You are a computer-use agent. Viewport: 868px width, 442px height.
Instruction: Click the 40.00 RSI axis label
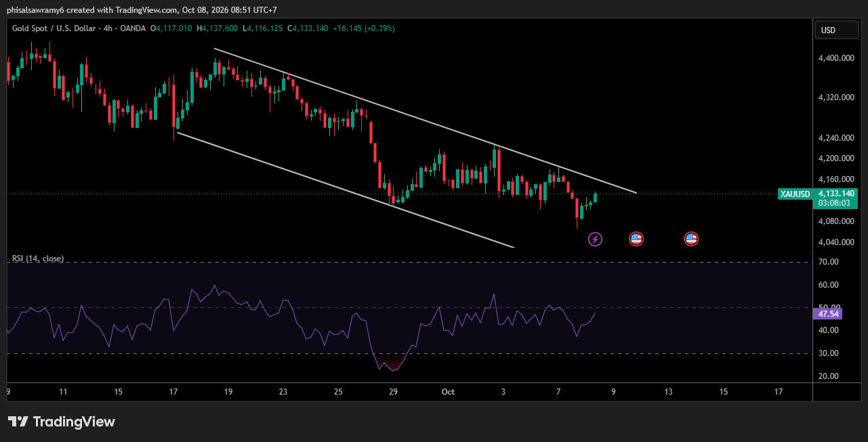click(829, 330)
